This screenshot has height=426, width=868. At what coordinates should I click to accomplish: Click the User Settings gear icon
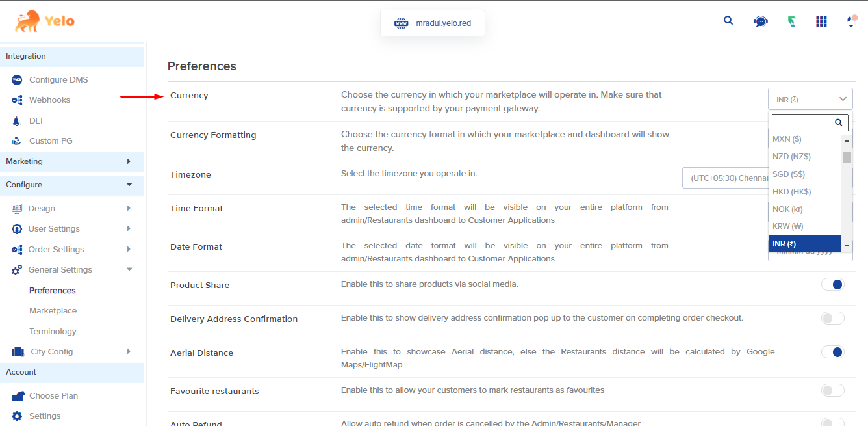pos(17,229)
